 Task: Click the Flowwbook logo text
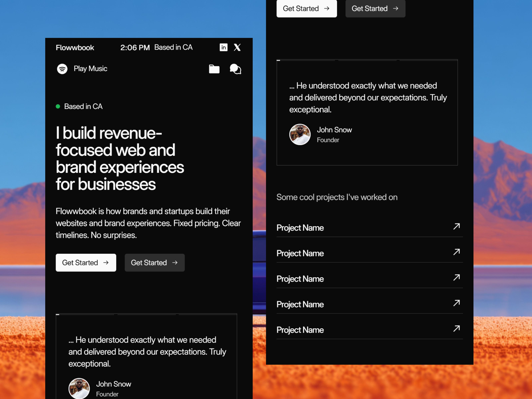(75, 48)
